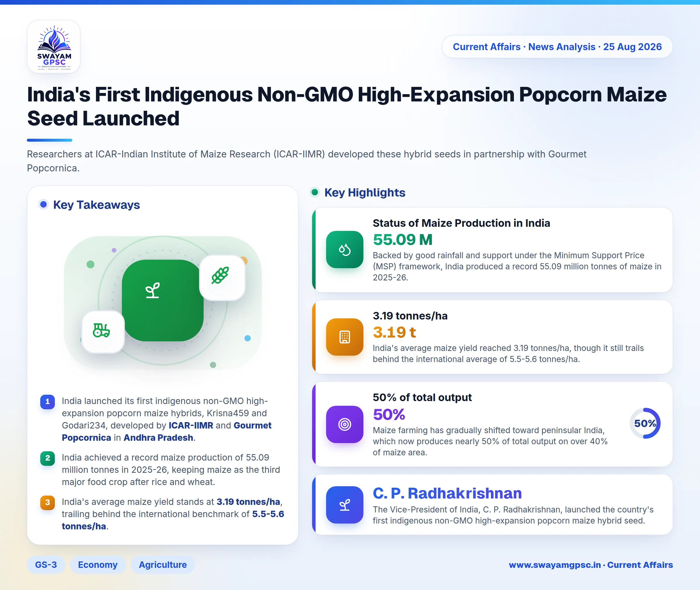Click the purple target icon beside 50% output
Viewport: 700px width, 590px height.
coord(344,424)
